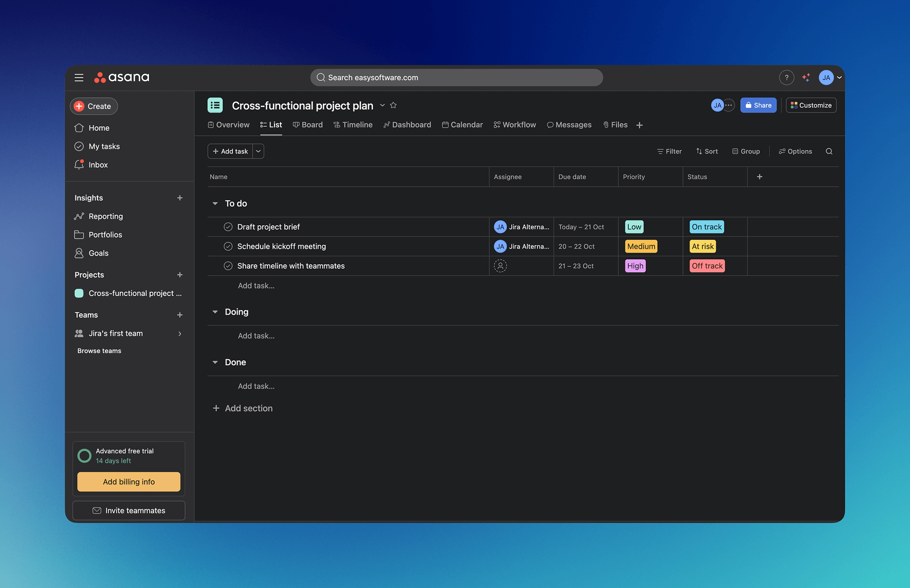Open the Timeline tab
The width and height of the screenshot is (910, 588).
pos(353,125)
